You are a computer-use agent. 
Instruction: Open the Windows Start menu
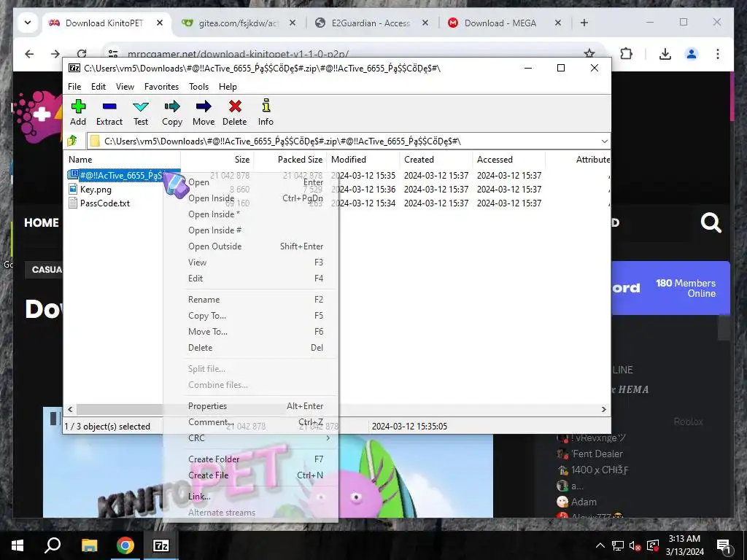pyautogui.click(x=18, y=545)
